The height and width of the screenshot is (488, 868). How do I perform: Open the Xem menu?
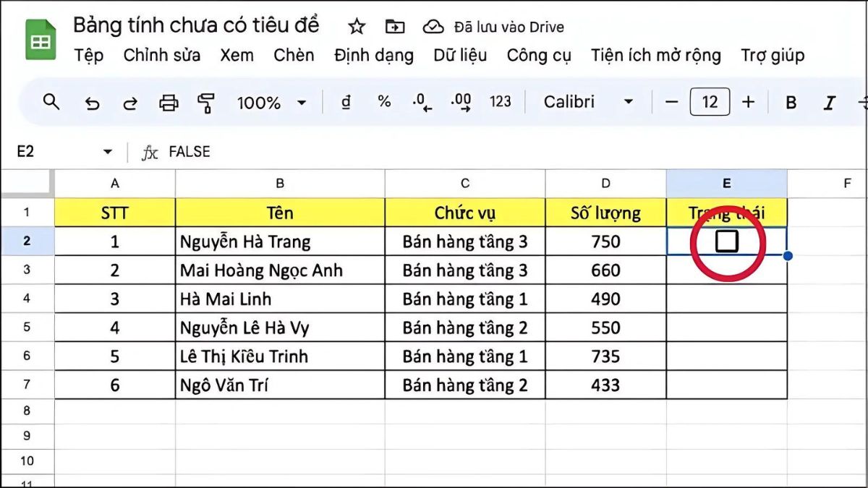point(237,56)
